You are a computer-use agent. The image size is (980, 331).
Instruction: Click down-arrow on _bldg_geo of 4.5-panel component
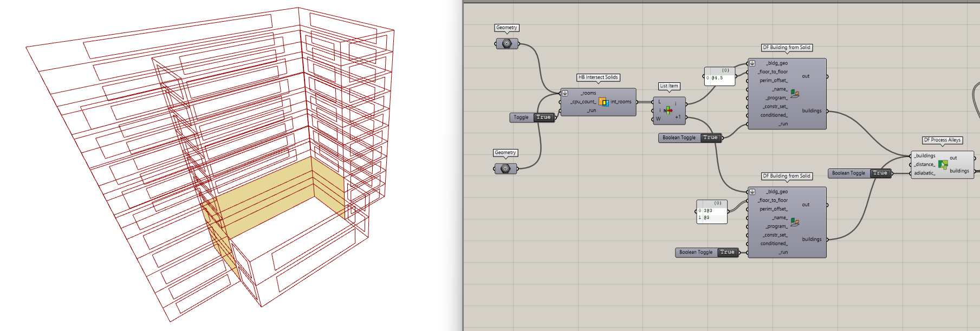pyautogui.click(x=752, y=63)
